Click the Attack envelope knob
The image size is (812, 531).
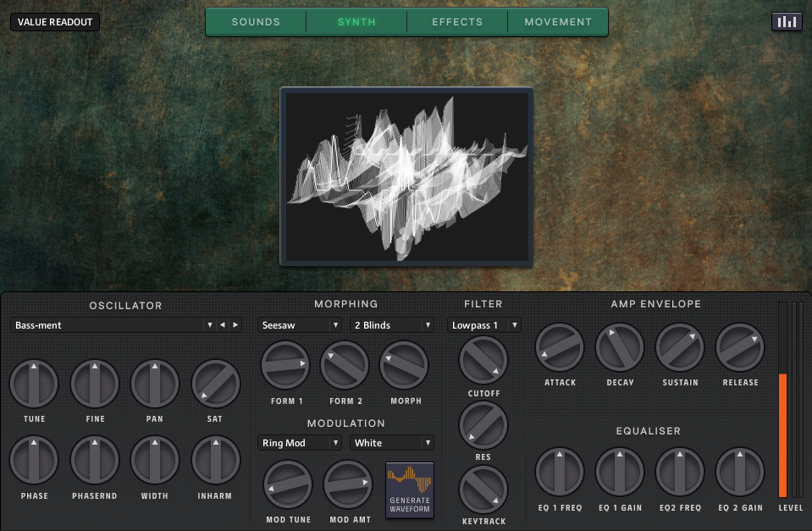560,347
